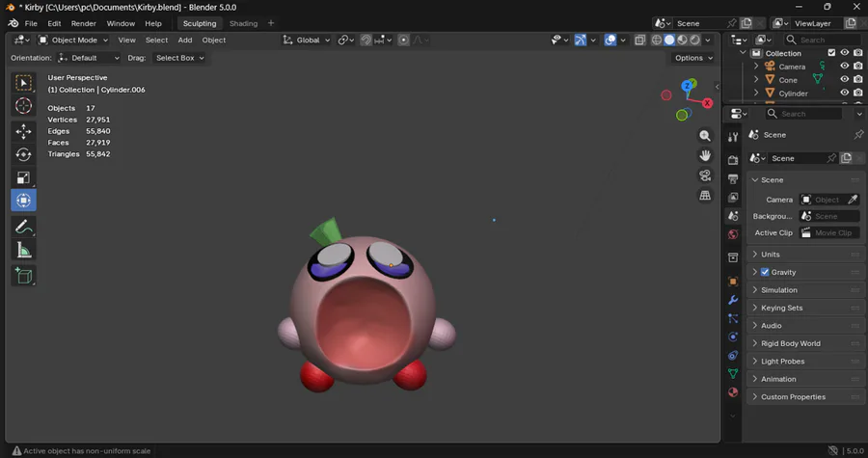The image size is (868, 458).
Task: Toggle X-ray display in viewport header
Action: click(x=639, y=40)
